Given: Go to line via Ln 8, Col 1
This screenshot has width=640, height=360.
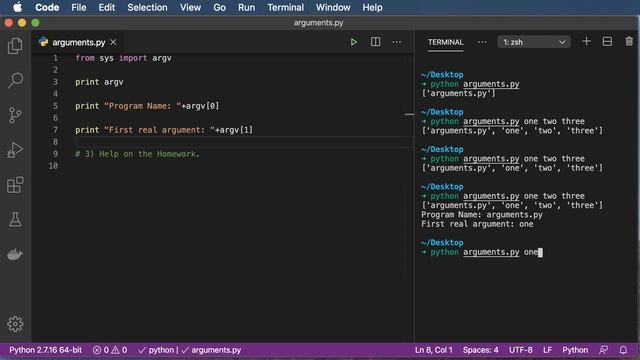Looking at the screenshot, I should 433,350.
